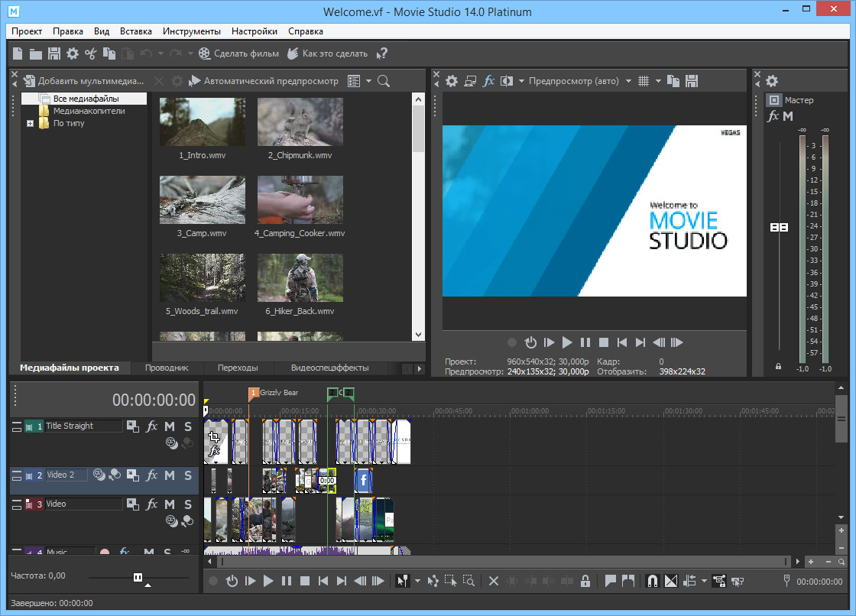Click the Частота rate slider handle
This screenshot has width=856, height=616.
[x=138, y=577]
